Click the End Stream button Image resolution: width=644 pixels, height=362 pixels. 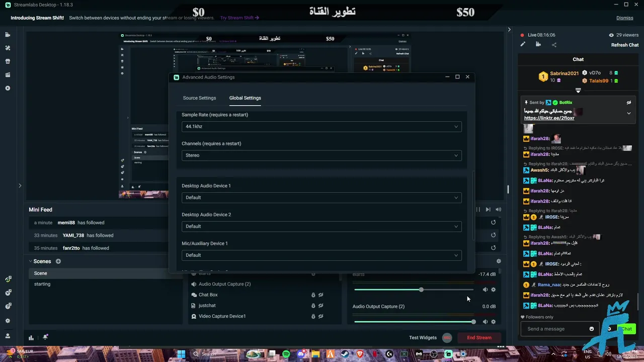click(479, 338)
